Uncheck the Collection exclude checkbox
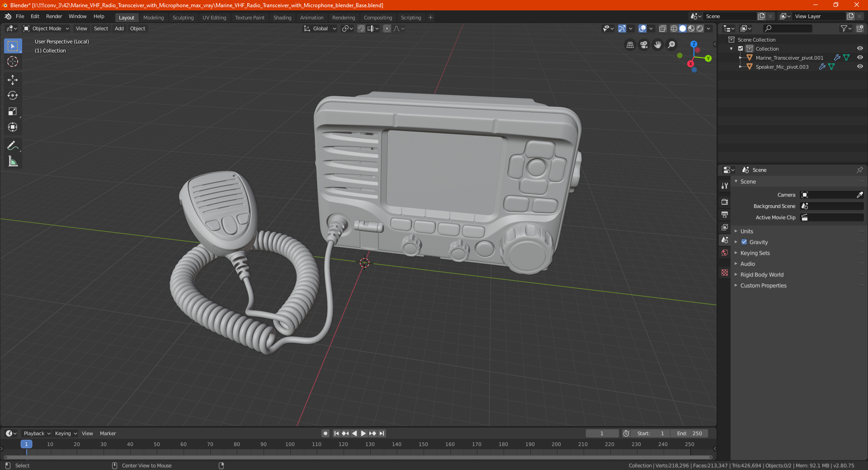 741,49
